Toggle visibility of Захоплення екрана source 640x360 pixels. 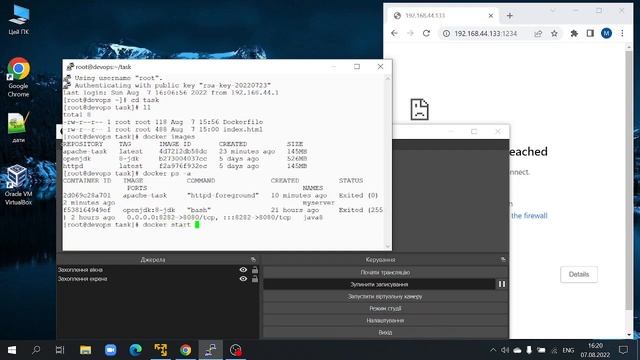[243, 279]
